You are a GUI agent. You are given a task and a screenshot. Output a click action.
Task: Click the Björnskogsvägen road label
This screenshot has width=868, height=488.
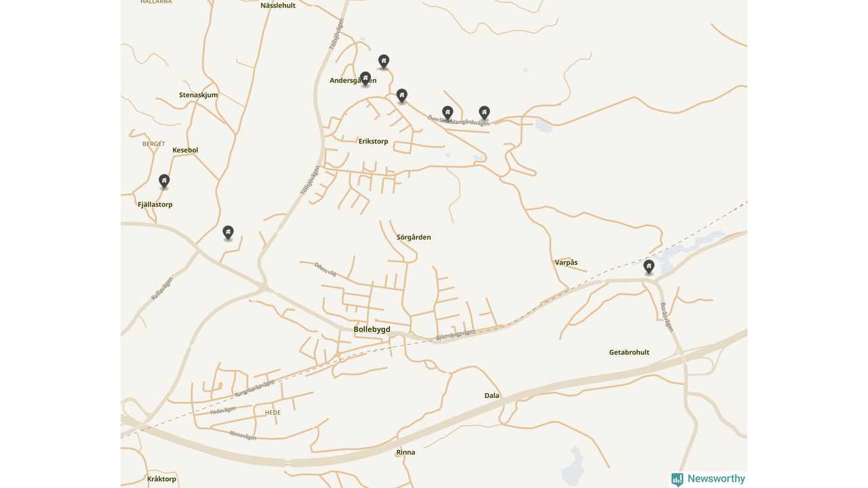456,334
